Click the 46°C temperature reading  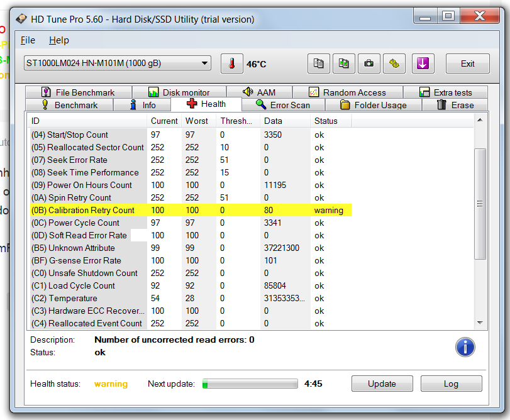pos(257,64)
